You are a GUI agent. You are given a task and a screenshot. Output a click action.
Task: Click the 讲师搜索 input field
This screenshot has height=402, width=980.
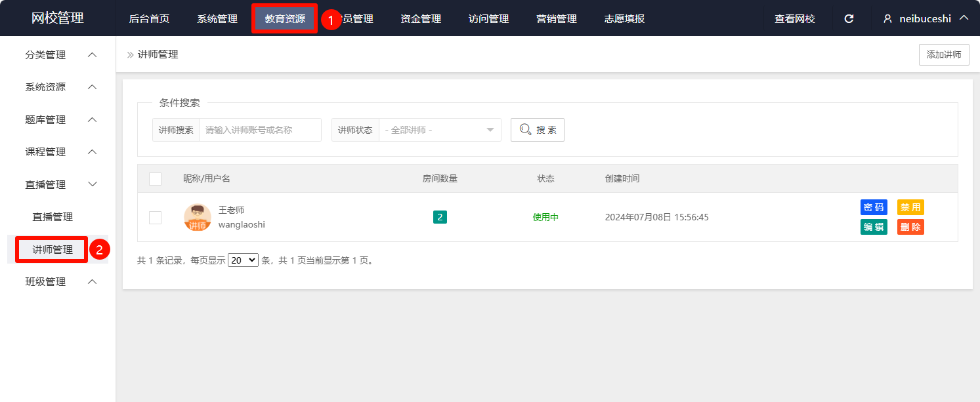pyautogui.click(x=260, y=130)
